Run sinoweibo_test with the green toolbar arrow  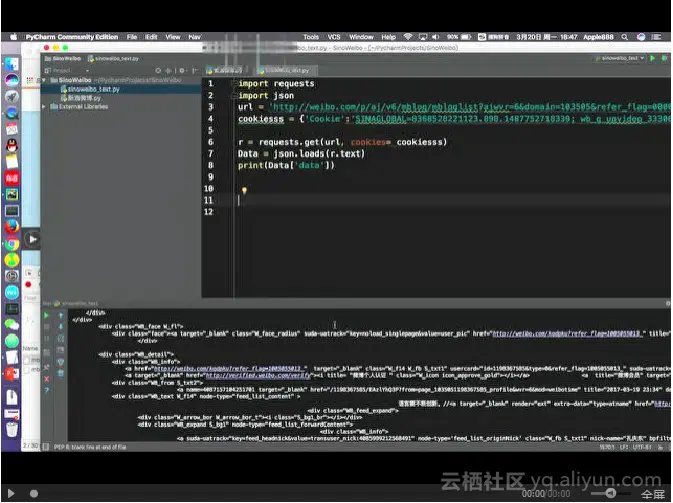(652, 58)
